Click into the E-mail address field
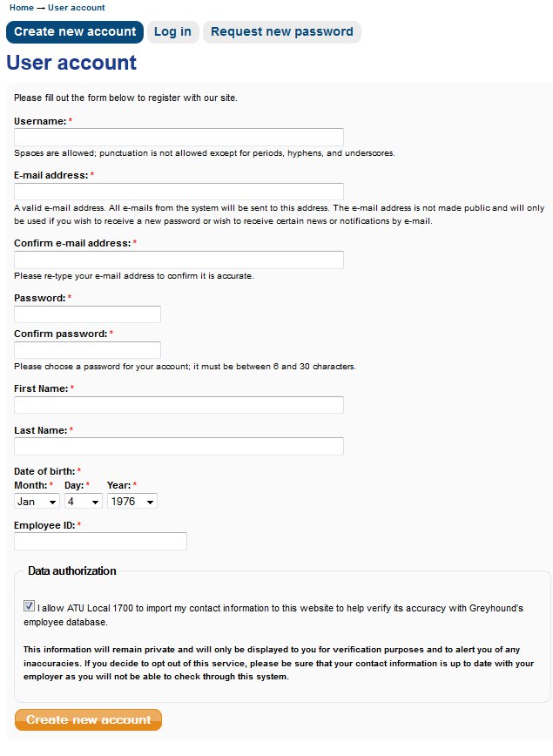This screenshot has width=553, height=756. pos(179,192)
